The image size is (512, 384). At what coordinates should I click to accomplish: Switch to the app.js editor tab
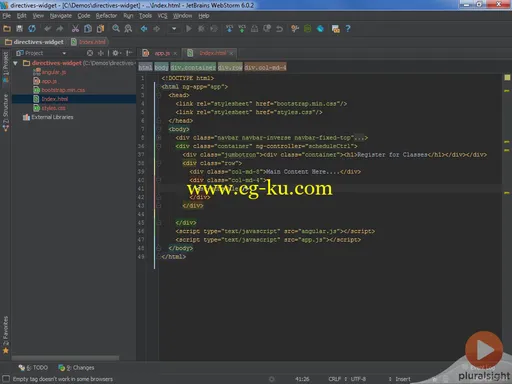[162, 53]
